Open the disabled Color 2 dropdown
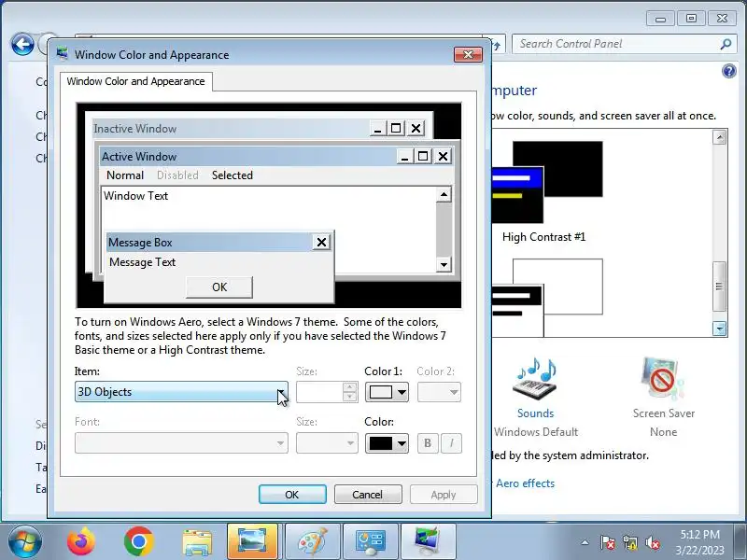Screen dimensions: 747x560 (x=439, y=392)
